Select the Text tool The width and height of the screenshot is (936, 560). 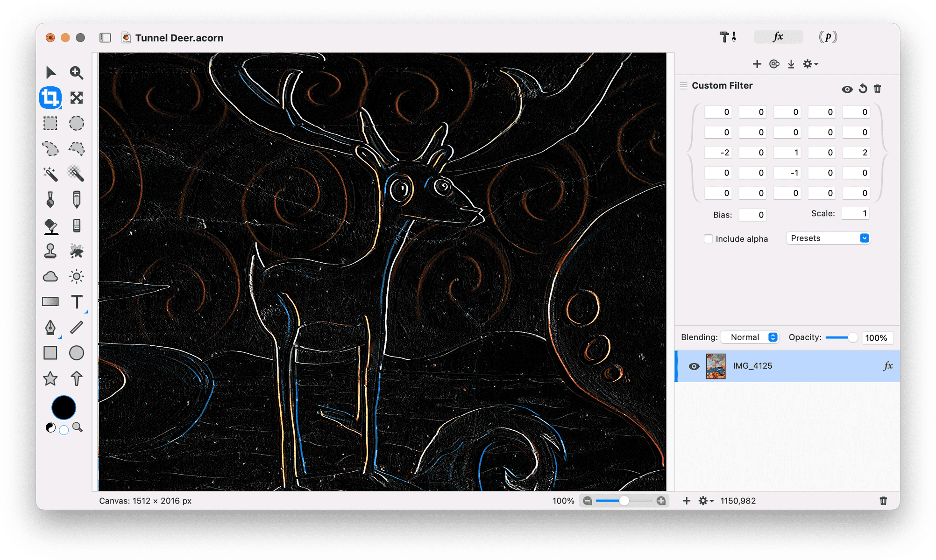click(x=77, y=302)
